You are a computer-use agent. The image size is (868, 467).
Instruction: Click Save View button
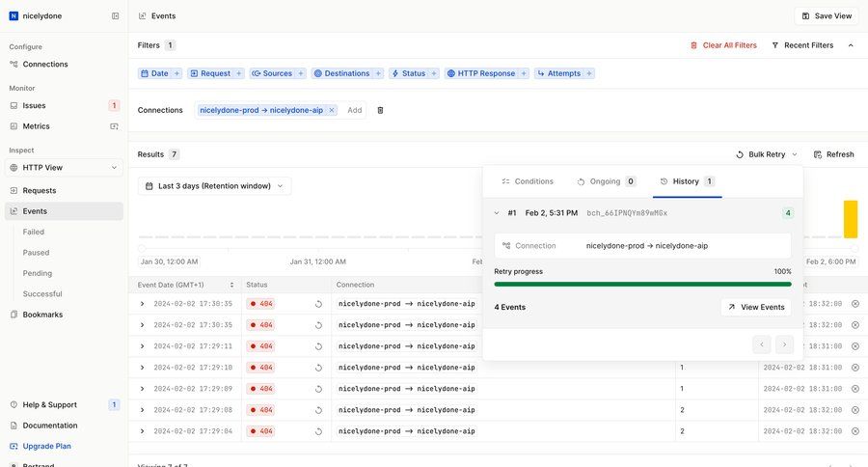tap(827, 16)
